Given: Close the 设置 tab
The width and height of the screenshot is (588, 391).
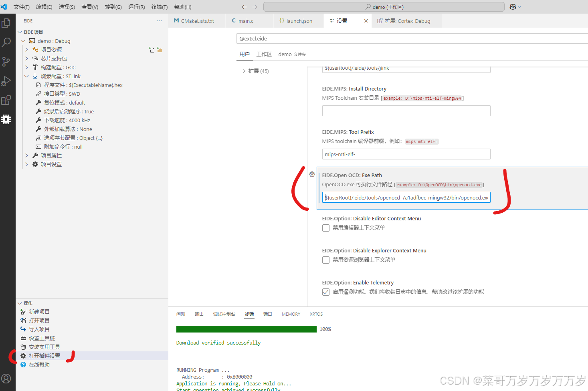Looking at the screenshot, I should (x=366, y=21).
